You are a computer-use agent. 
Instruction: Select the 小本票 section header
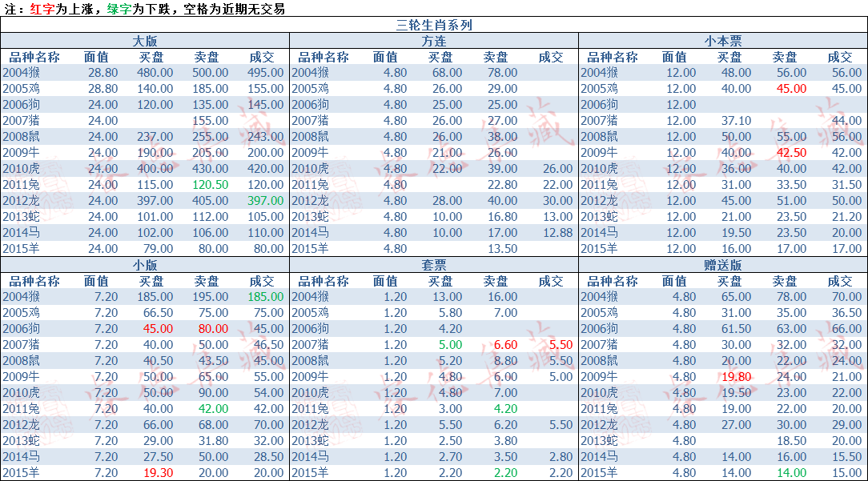pyautogui.click(x=723, y=41)
